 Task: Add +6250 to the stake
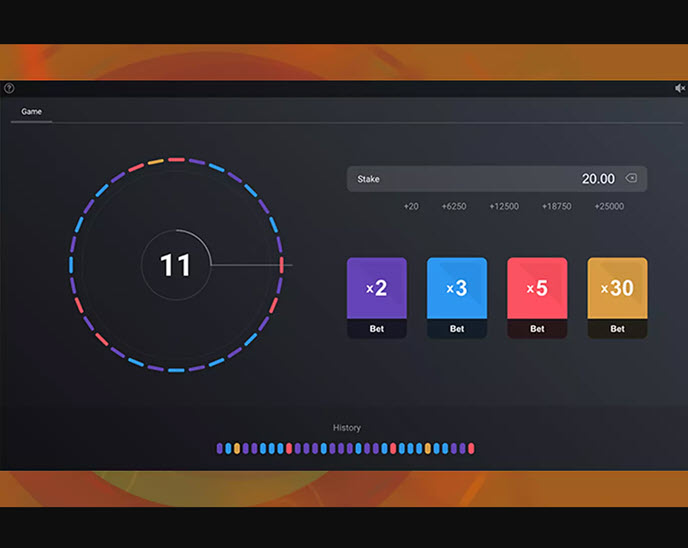pyautogui.click(x=451, y=206)
